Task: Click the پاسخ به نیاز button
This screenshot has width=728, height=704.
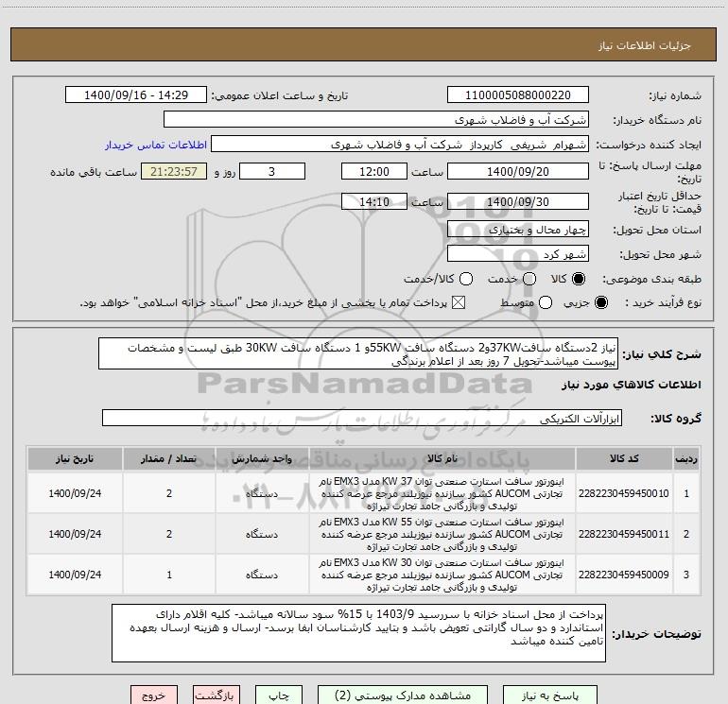Action: (549, 695)
